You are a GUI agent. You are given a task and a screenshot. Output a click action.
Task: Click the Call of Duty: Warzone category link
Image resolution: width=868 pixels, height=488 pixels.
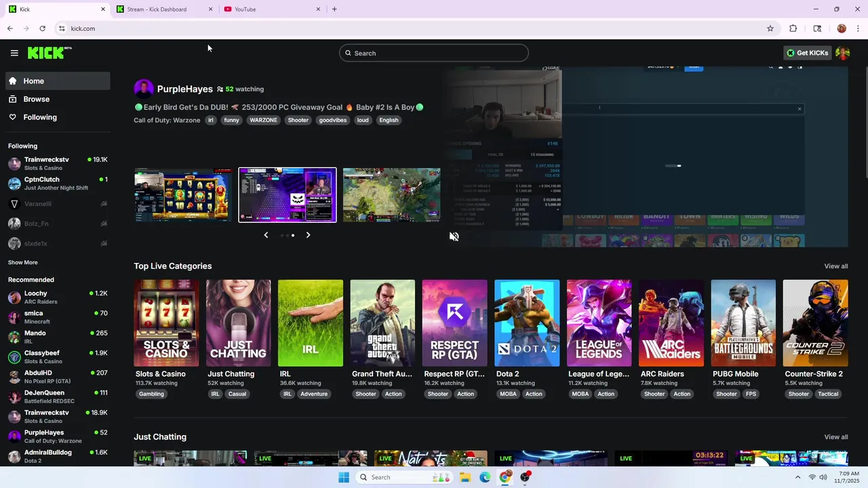pyautogui.click(x=167, y=120)
